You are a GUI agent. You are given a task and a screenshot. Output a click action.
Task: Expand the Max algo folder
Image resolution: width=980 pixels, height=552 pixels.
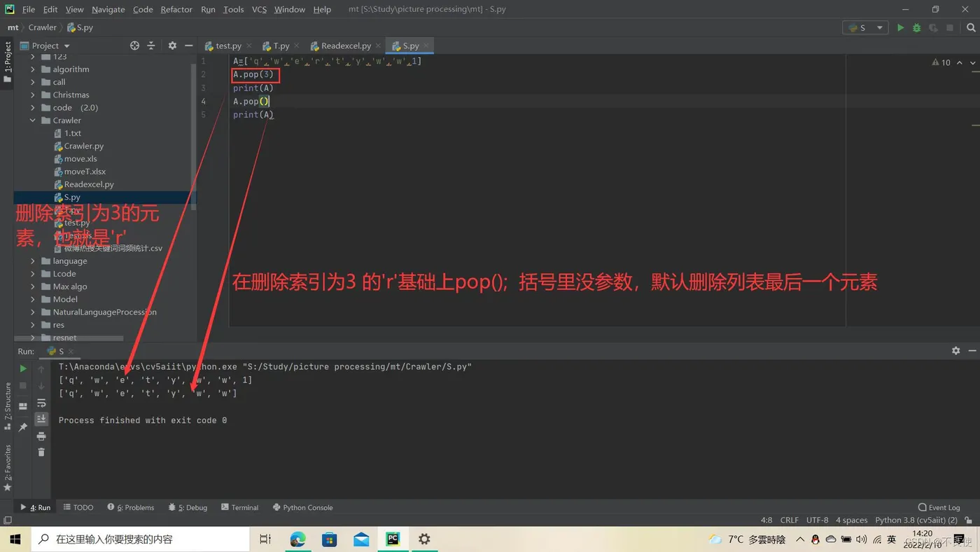tap(33, 287)
